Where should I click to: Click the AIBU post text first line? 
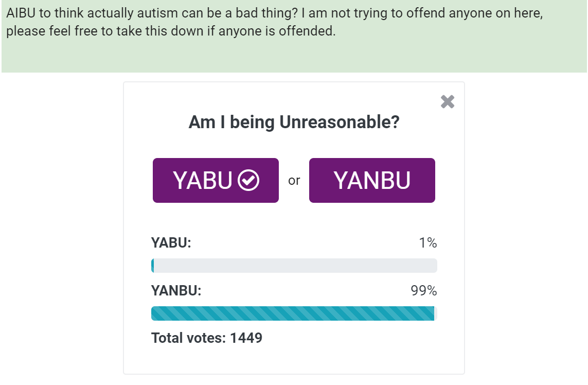275,13
